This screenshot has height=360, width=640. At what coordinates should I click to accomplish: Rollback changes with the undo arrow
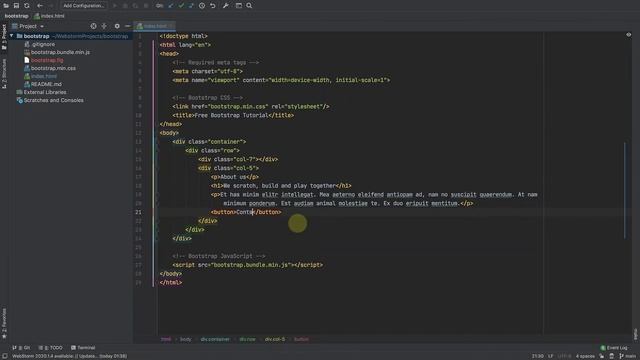213,6
